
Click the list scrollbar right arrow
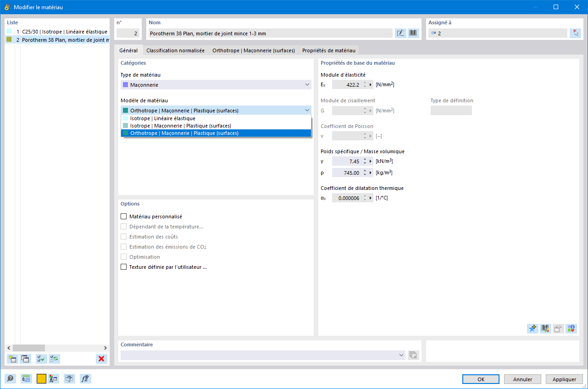coord(105,348)
